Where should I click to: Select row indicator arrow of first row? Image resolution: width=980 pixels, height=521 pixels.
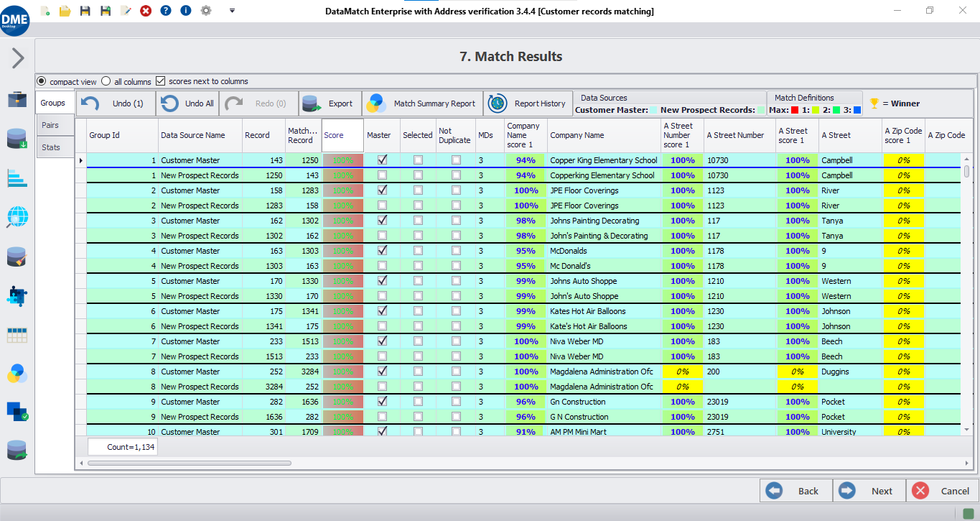click(x=81, y=160)
